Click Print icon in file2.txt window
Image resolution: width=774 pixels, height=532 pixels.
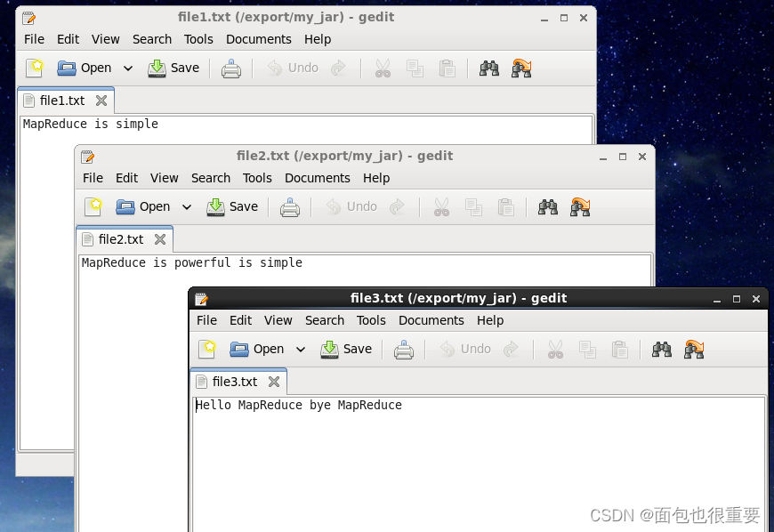click(290, 207)
